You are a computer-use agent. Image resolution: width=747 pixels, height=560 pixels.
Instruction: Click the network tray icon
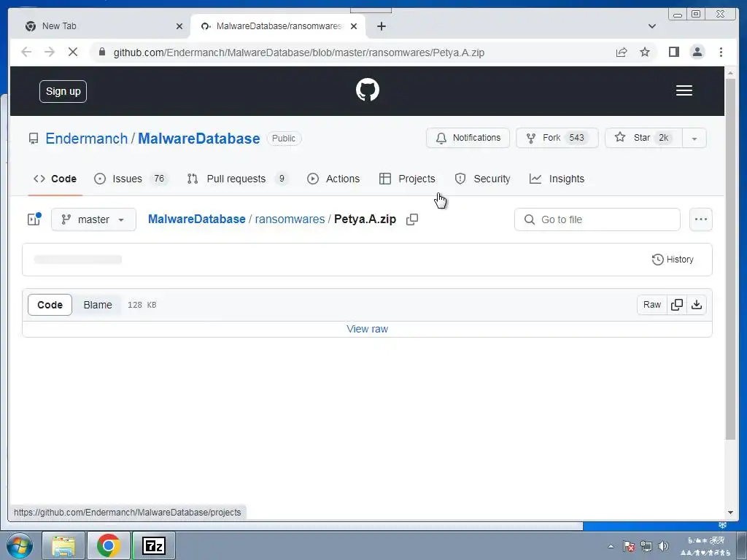point(646,546)
